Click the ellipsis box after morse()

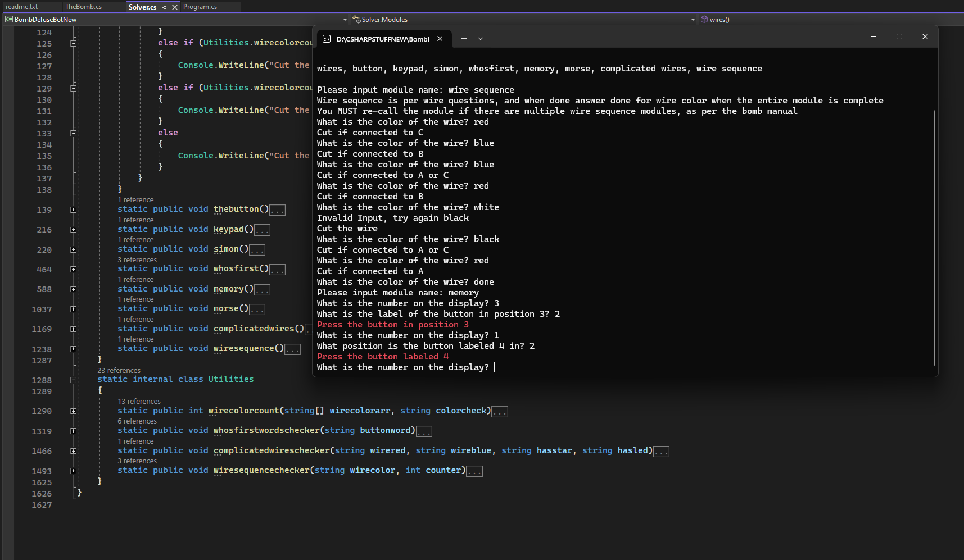tap(257, 309)
